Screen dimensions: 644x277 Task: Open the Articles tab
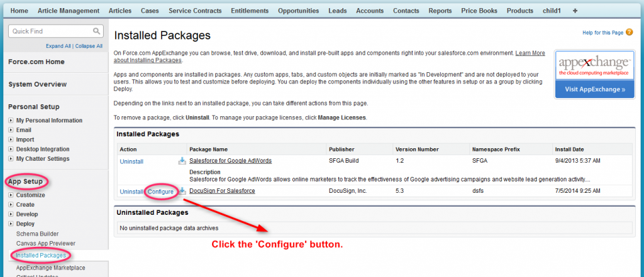click(x=120, y=11)
